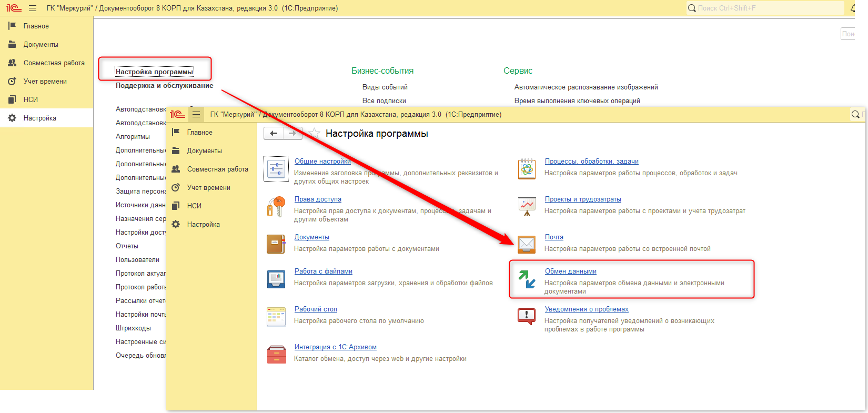Click the Уведомления о проблемах alert icon
868x413 pixels.
click(x=527, y=316)
